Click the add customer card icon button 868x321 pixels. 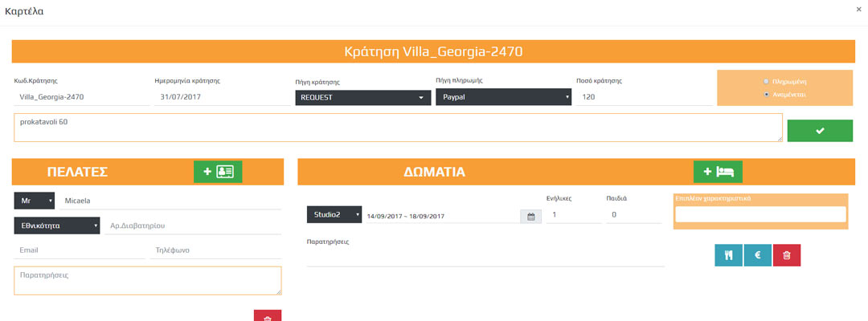point(218,172)
